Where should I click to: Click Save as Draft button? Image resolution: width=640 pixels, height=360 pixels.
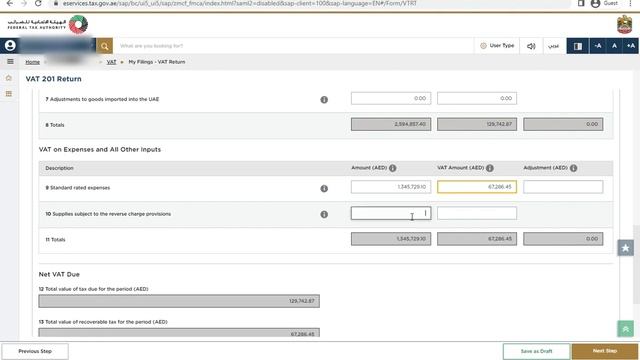coord(536,351)
